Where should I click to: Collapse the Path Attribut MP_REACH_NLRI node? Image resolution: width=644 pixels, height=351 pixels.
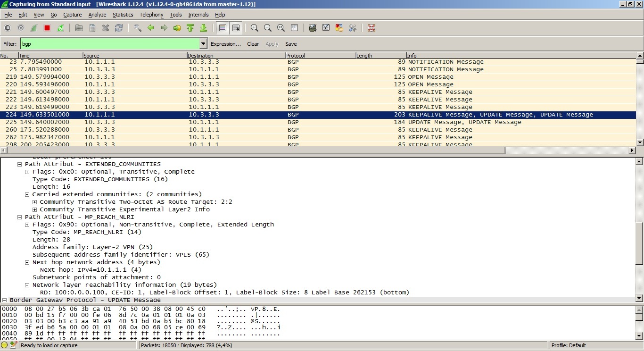point(20,217)
